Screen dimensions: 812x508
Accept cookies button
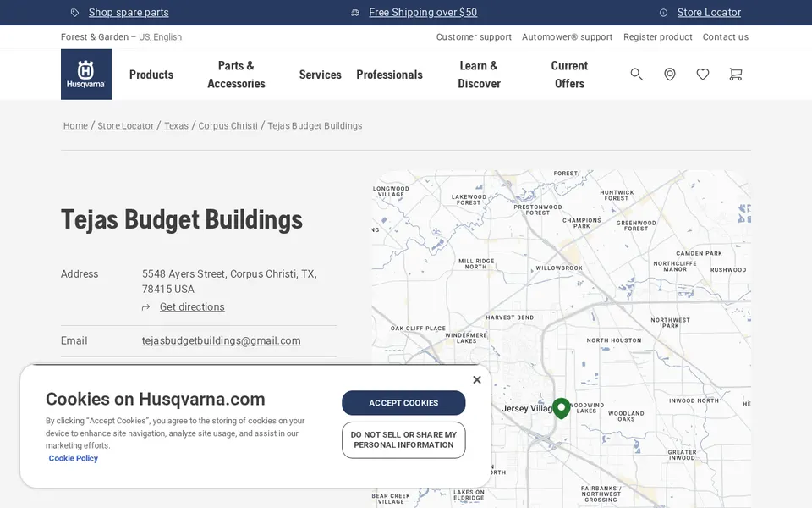pyautogui.click(x=403, y=403)
